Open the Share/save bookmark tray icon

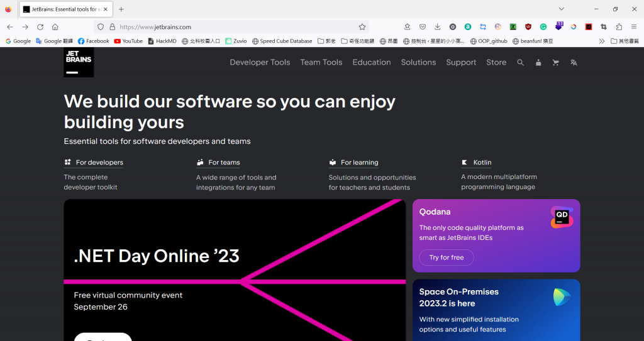(407, 27)
